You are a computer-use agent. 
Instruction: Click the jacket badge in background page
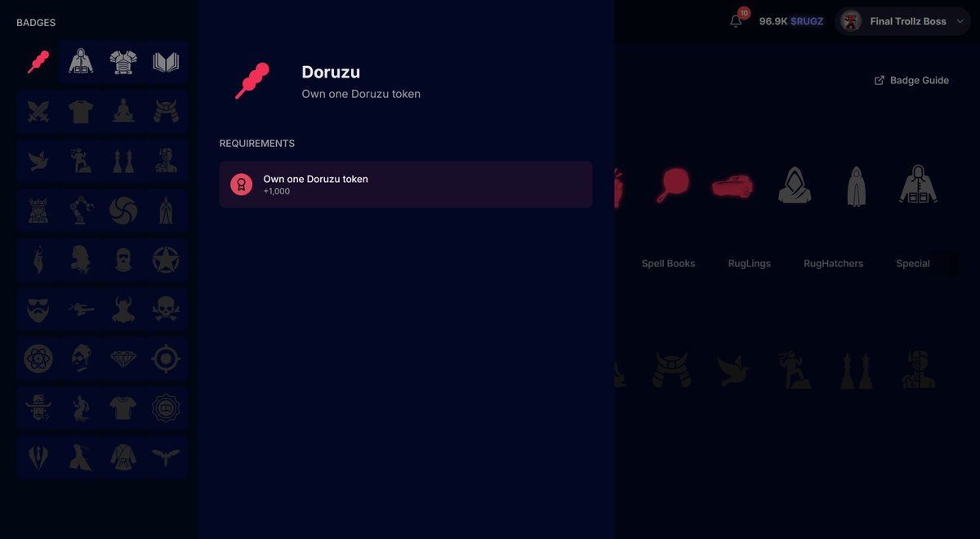click(x=917, y=185)
